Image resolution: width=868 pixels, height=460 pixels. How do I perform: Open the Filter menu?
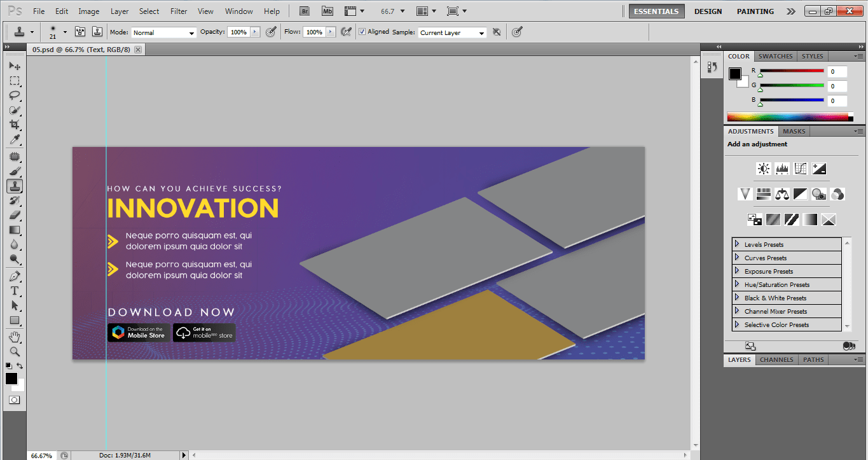click(179, 11)
